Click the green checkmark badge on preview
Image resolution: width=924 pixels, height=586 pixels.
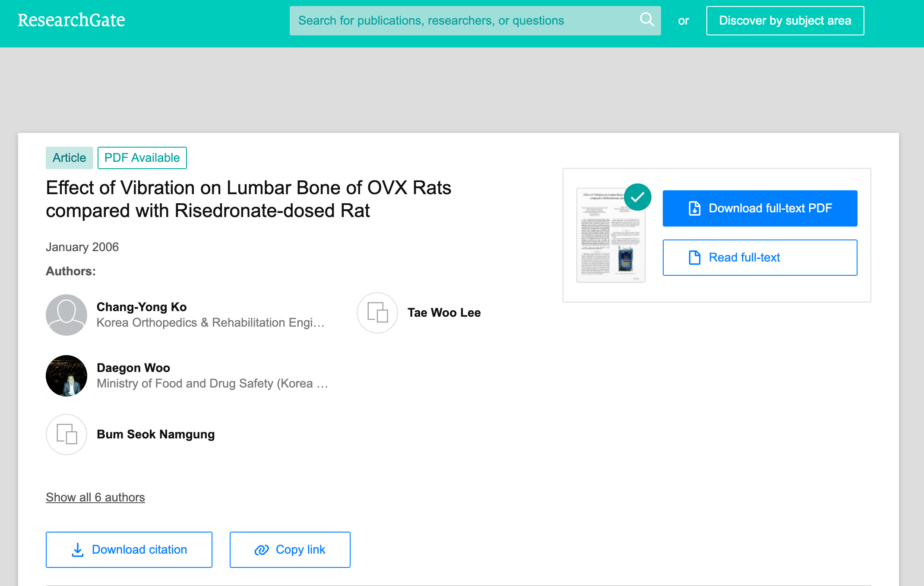point(637,197)
